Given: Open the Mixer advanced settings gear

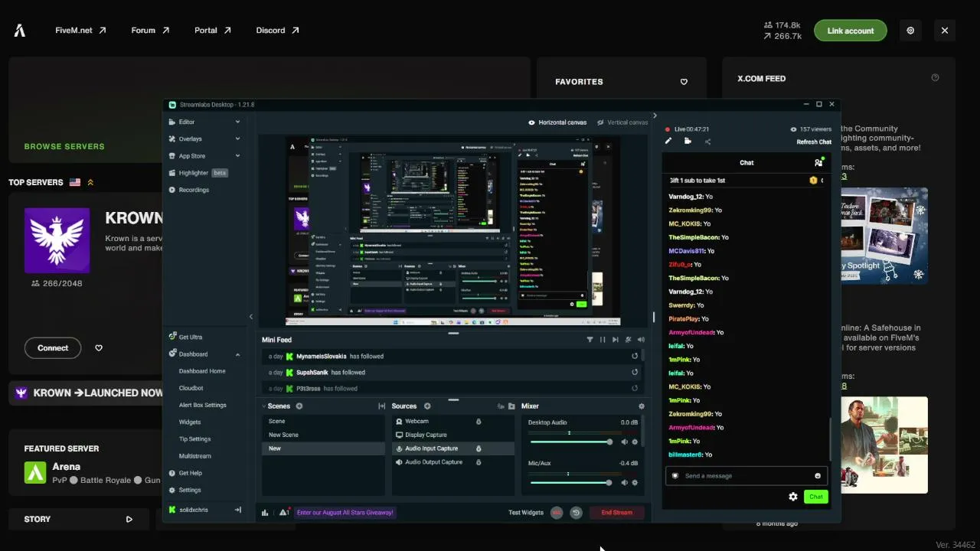Looking at the screenshot, I should pyautogui.click(x=642, y=406).
